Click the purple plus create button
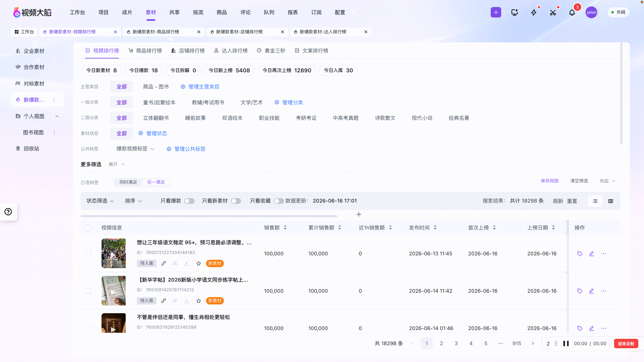Screen dimensions: 644x362 tap(496, 12)
